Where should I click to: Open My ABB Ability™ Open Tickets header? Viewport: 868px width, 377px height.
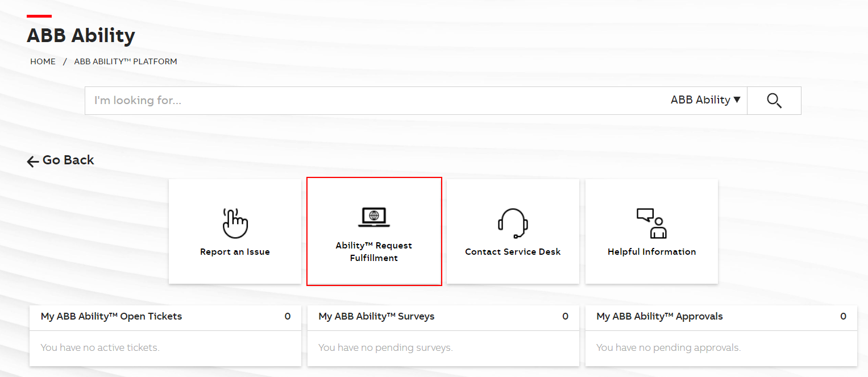click(x=111, y=317)
